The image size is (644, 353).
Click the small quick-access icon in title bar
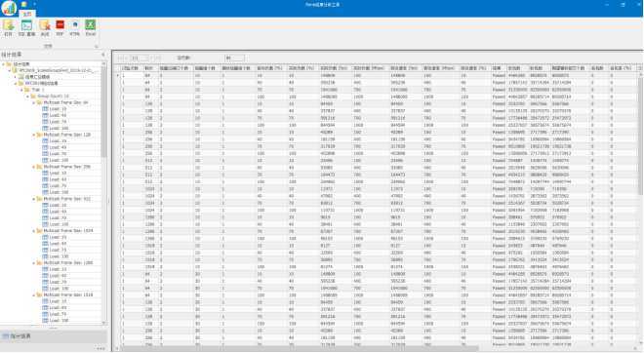pos(24,4)
